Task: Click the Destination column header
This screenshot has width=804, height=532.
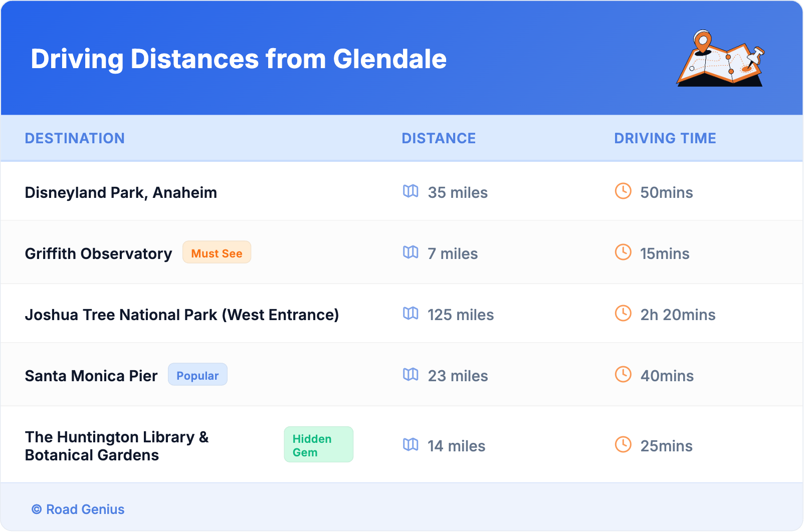Action: coord(75,138)
